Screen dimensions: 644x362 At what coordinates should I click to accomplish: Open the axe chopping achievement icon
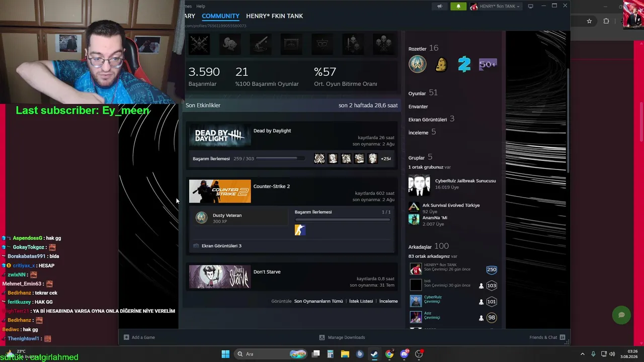(x=261, y=44)
